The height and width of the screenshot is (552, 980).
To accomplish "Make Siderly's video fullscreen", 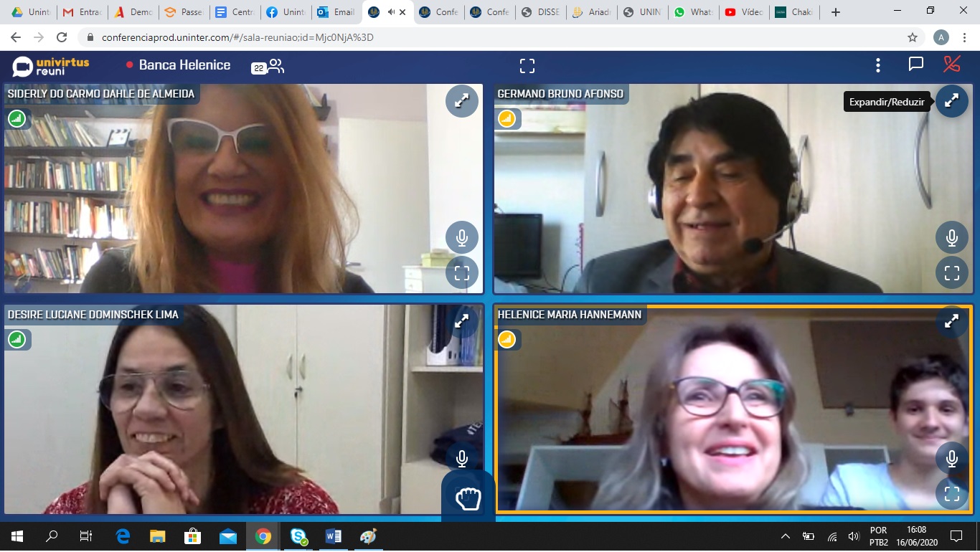I will point(461,272).
